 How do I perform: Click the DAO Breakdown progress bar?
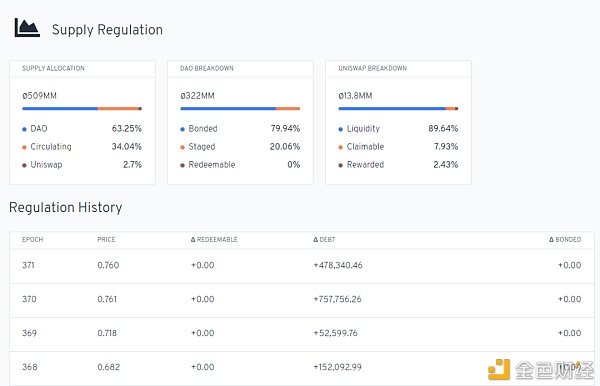click(x=240, y=109)
